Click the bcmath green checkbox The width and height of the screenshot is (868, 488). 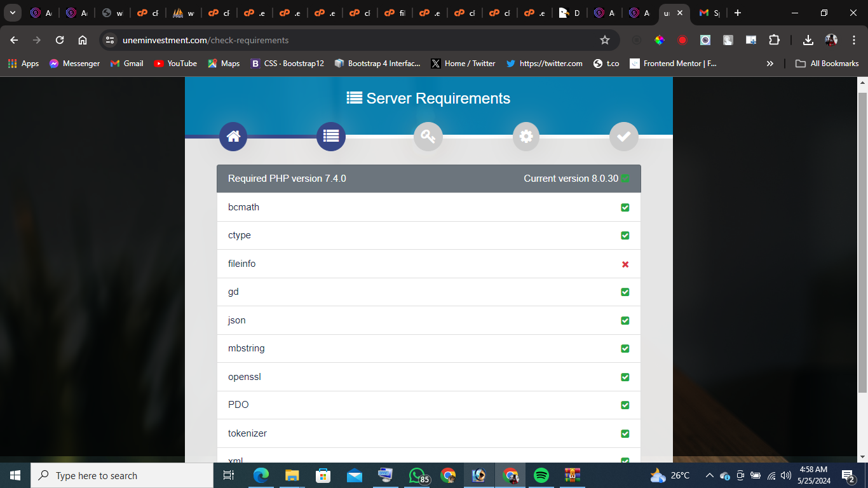[625, 208]
